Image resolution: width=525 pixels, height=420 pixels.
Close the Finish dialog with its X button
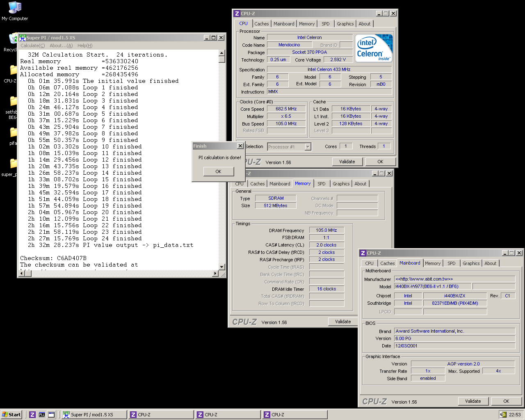tap(240, 146)
